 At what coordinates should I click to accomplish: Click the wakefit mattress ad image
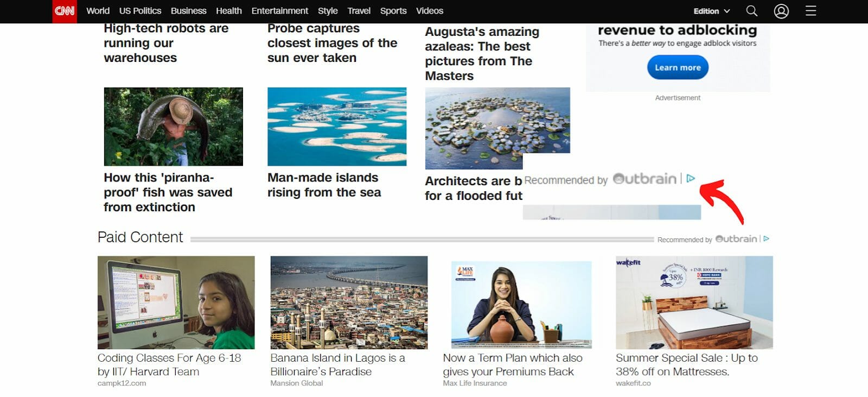point(694,303)
